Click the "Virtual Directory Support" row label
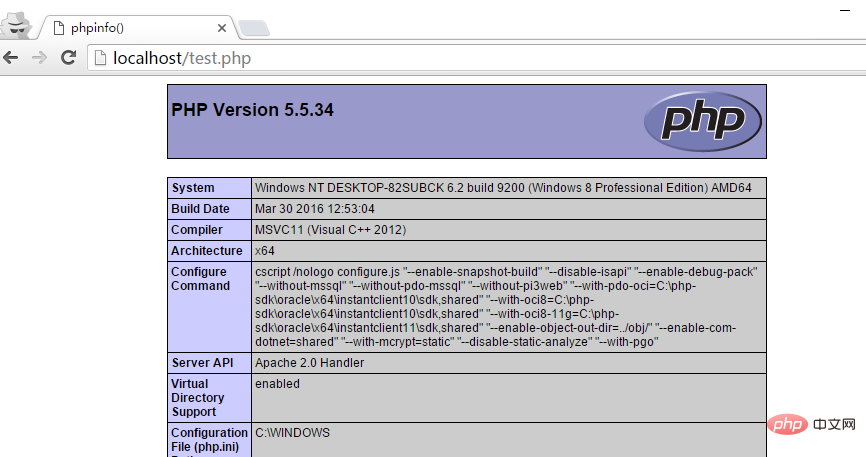Image resolution: width=866 pixels, height=457 pixels. pyautogui.click(x=198, y=398)
